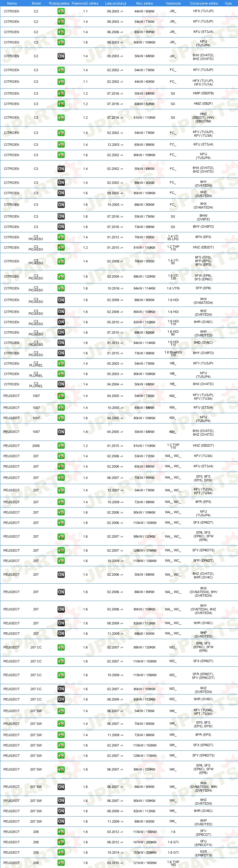Click petrol icon in Citroen C3 81kW / 110KM row
The width and height of the screenshot is (238, 868).
61,118
